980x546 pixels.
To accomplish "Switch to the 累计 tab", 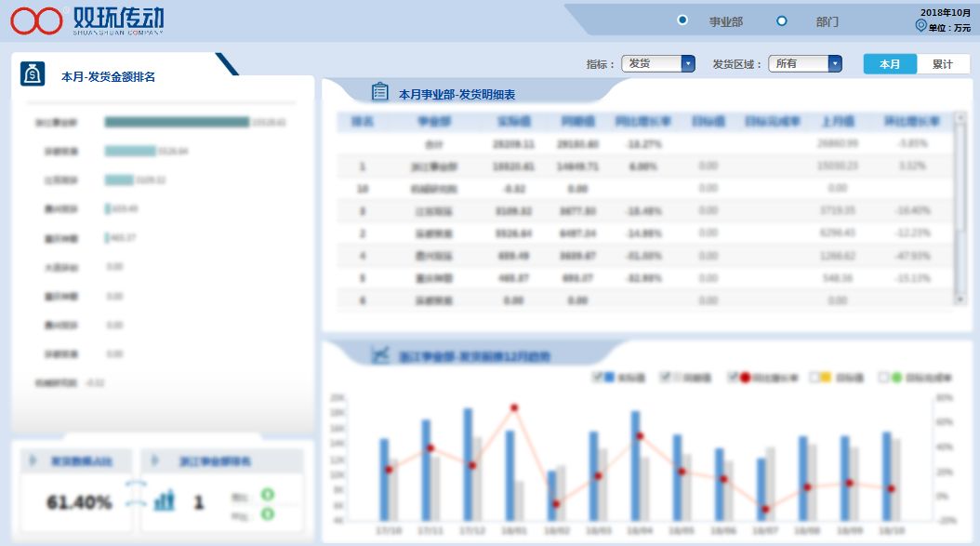I will click(943, 64).
